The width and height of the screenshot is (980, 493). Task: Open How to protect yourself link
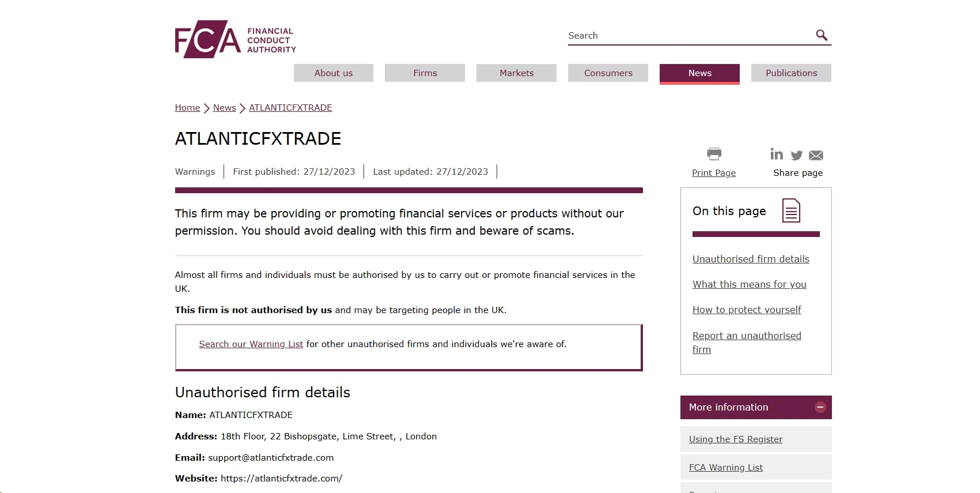click(x=747, y=310)
